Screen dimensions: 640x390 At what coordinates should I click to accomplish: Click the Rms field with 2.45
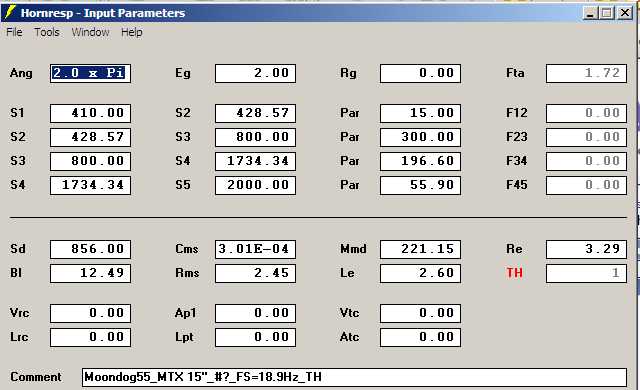(255, 273)
